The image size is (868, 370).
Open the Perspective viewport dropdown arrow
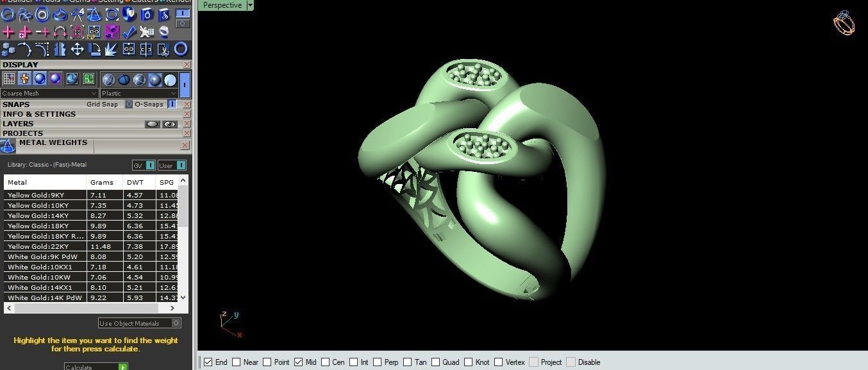[x=250, y=5]
